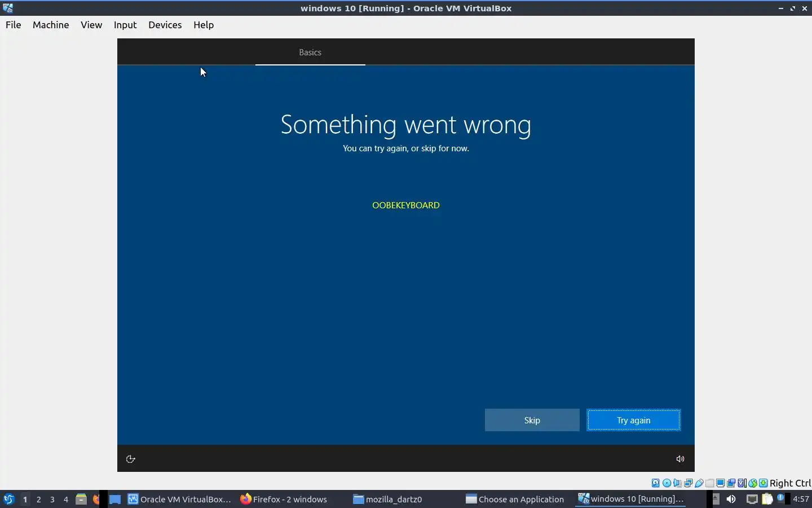Click the OOBEKEYBOARD error code text
This screenshot has width=812, height=508.
point(406,205)
